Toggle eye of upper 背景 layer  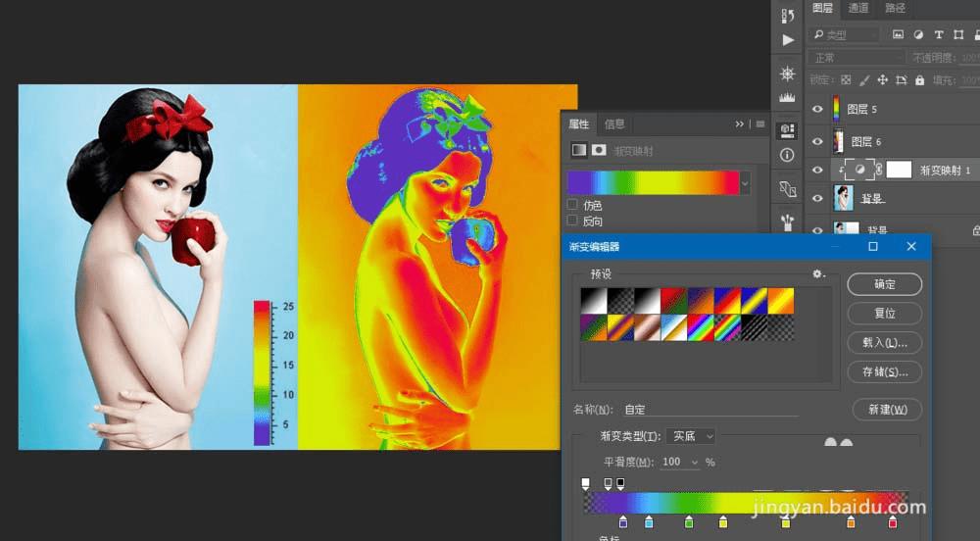tap(817, 199)
